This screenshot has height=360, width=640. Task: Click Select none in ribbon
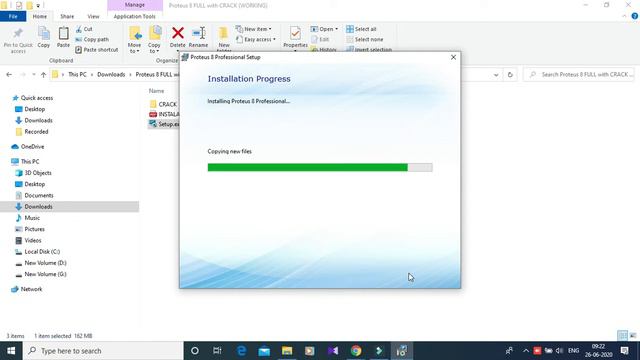365,40
